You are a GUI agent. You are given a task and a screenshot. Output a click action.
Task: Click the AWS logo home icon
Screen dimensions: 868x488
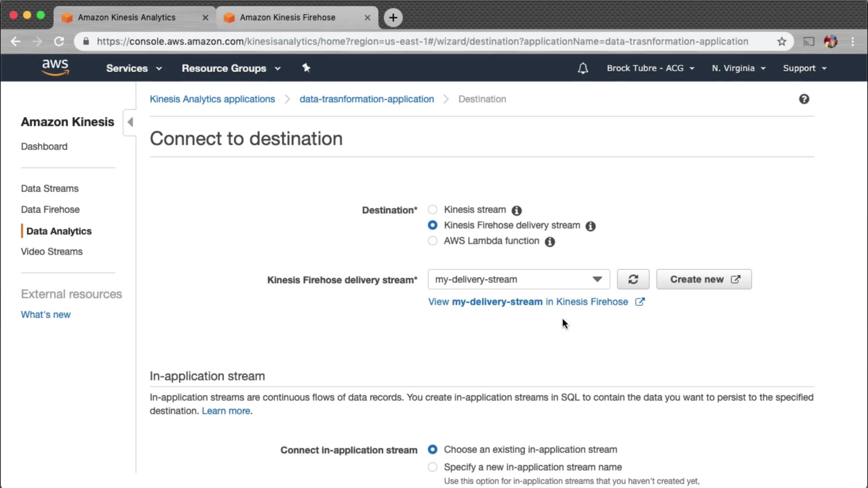(x=55, y=67)
